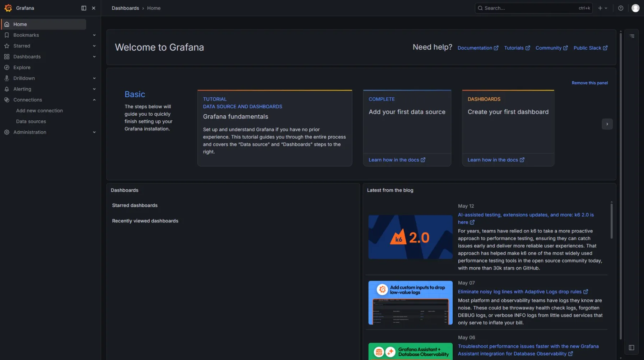644x360 pixels.
Task: Click the May 06 blog date
Action: 466,337
